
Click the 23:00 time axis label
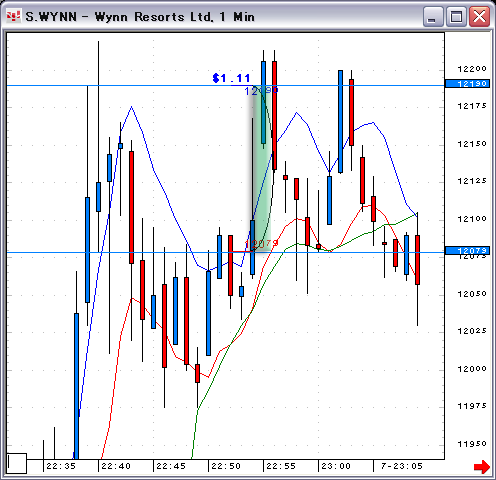coord(336,466)
